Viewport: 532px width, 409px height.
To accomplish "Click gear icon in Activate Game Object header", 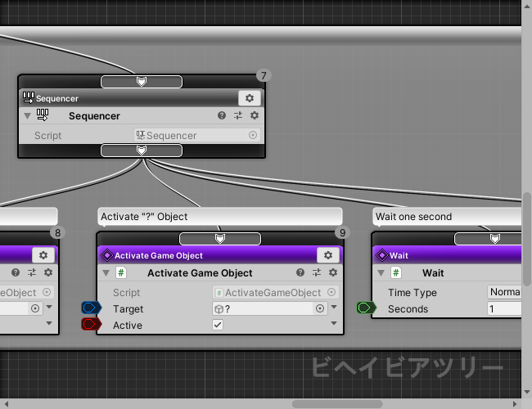I will point(327,255).
